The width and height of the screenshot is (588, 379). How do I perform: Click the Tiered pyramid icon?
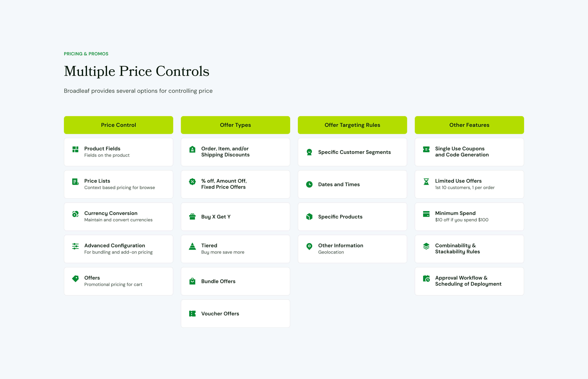193,246
